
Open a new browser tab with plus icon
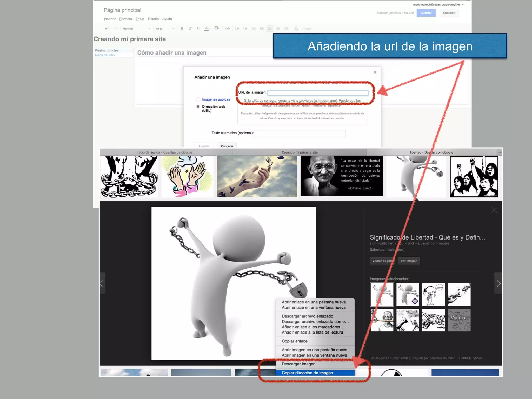click(500, 152)
